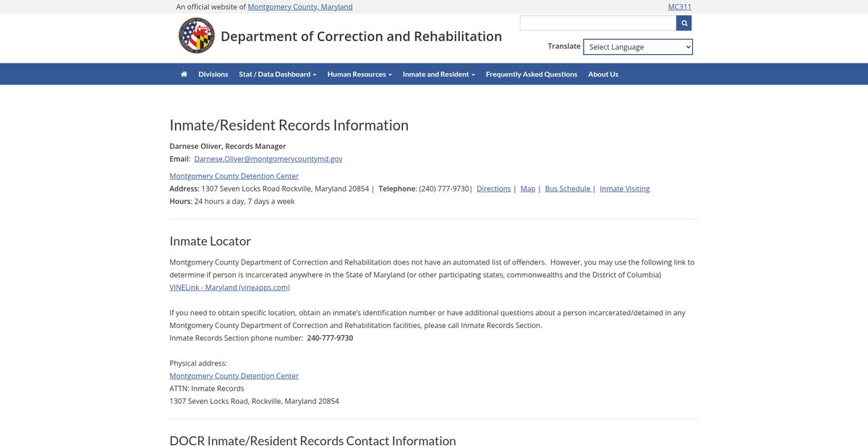Email Darnese.Oliver@montgomerycountymd.gov
868x448 pixels.
[268, 159]
